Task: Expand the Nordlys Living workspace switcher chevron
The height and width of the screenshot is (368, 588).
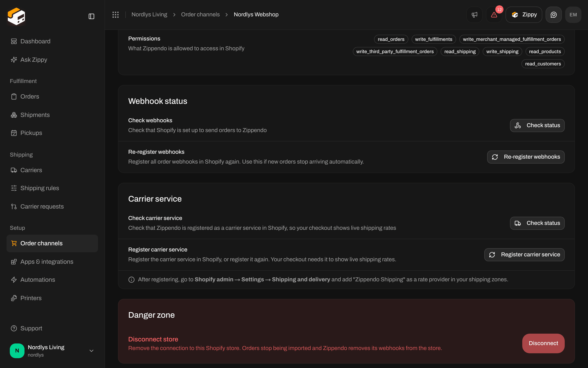Action: pos(91,351)
